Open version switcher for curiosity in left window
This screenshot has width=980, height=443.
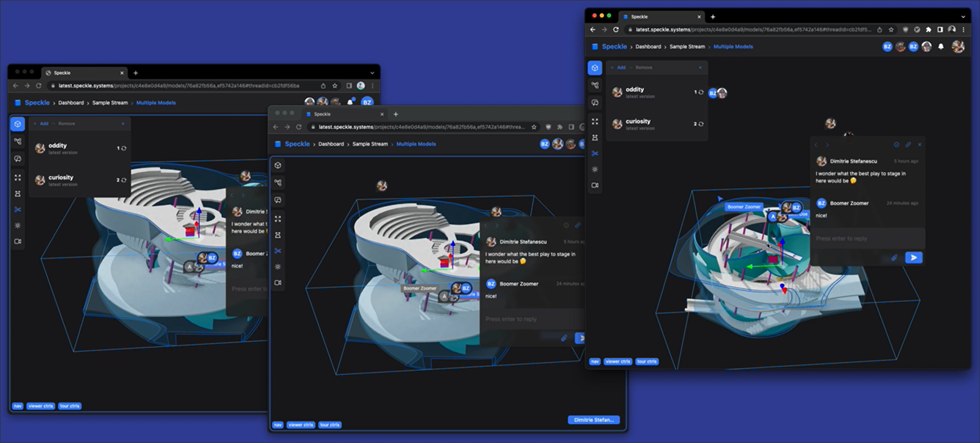tap(121, 180)
